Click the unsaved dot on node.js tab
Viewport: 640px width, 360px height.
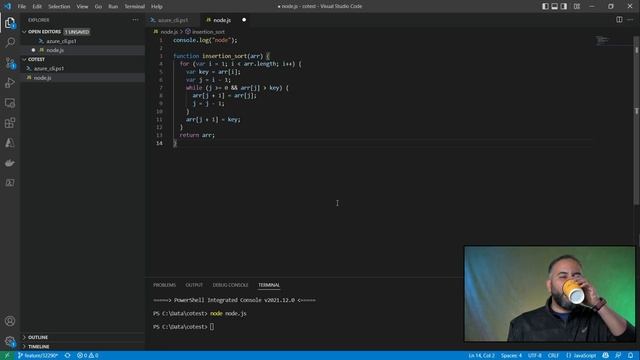[x=244, y=20]
